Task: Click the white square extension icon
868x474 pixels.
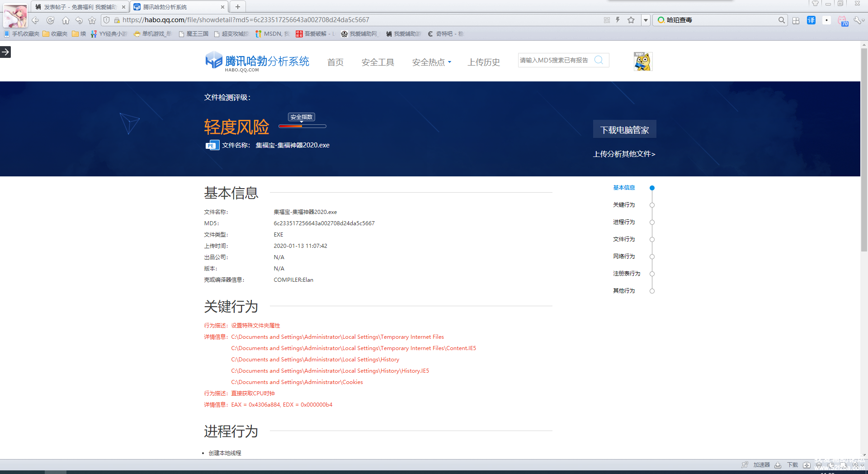Action: click(826, 20)
